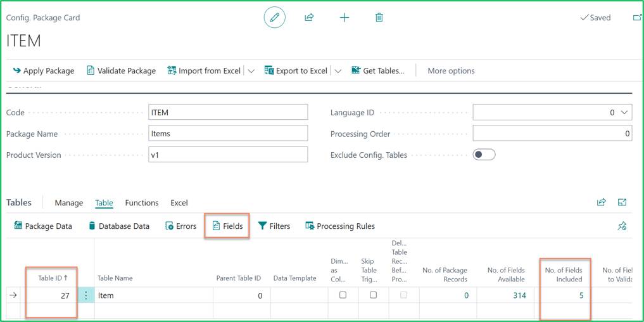Image resolution: width=644 pixels, height=322 pixels.
Task: Click the share icon in header
Action: (x=309, y=17)
